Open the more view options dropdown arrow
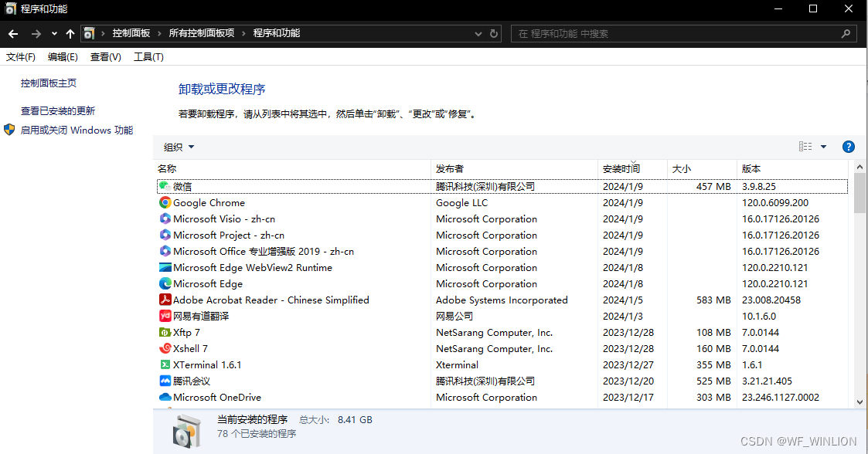868x454 pixels. [x=823, y=147]
